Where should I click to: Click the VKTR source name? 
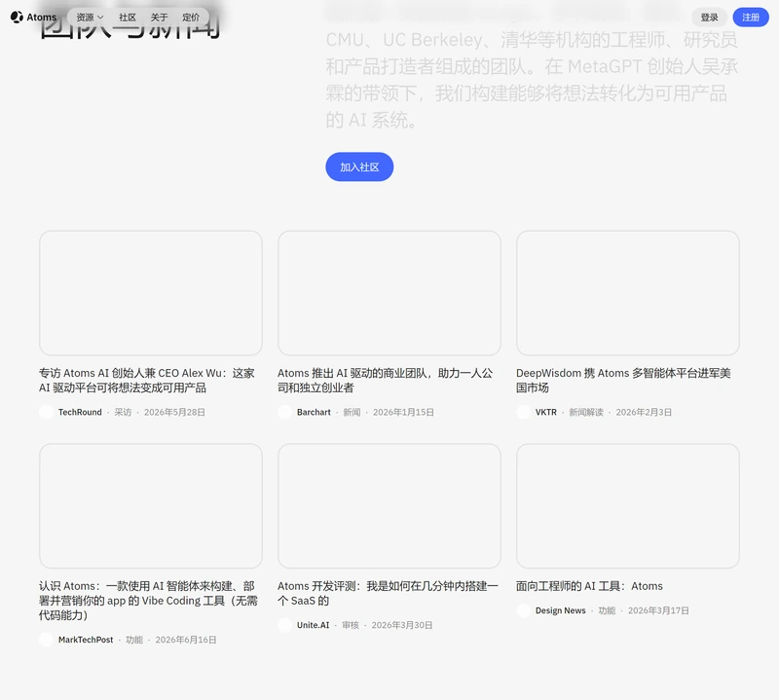[546, 413]
